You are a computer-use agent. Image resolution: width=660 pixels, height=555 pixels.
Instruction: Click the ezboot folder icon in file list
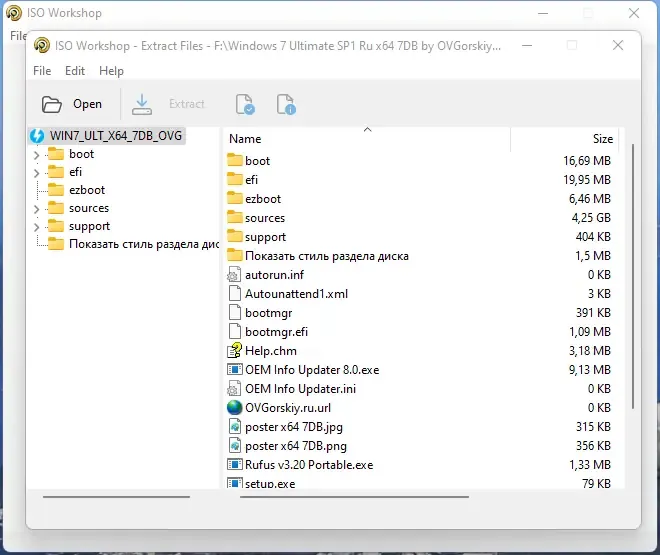[235, 198]
